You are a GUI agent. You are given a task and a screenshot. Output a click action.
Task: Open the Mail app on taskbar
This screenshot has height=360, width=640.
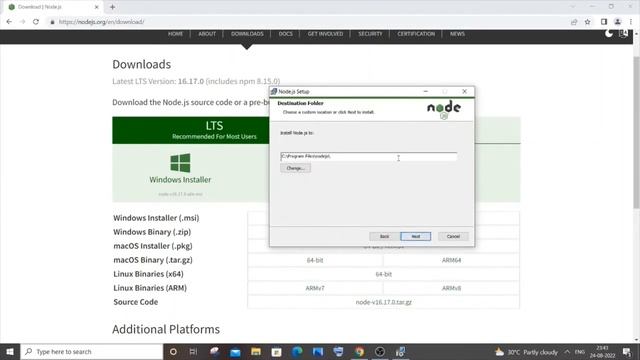[x=235, y=351]
